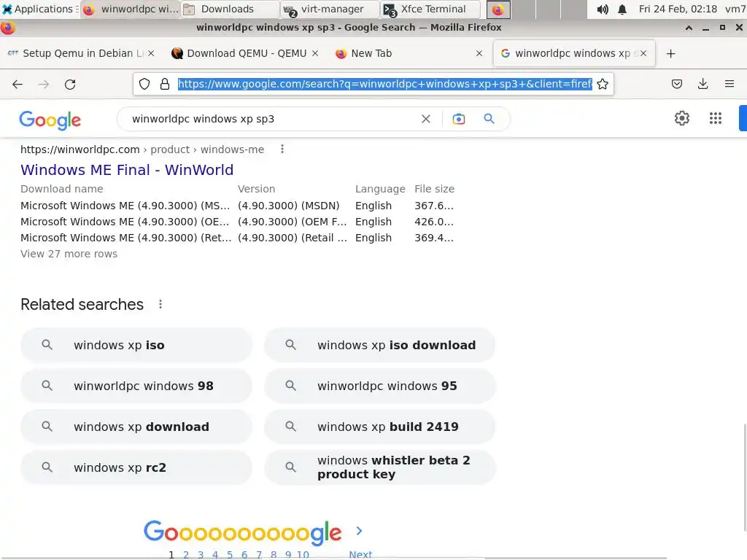The height and width of the screenshot is (560, 747).
Task: Switch to virt-manager taskbar window
Action: point(330,9)
